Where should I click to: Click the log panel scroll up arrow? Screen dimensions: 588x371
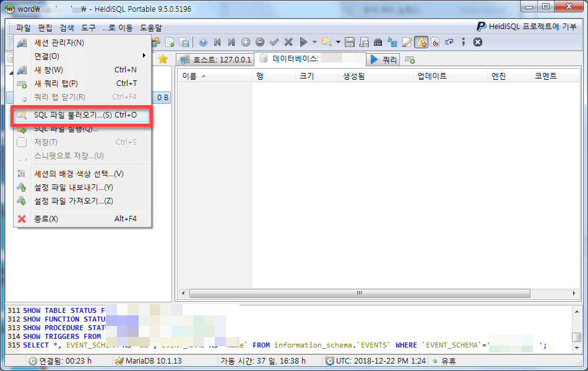coord(577,311)
